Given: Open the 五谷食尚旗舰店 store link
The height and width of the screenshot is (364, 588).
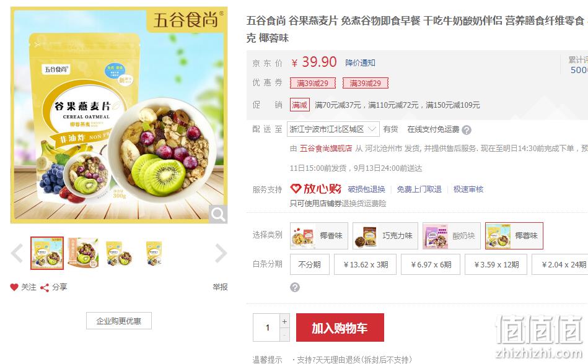Looking at the screenshot, I should 326,149.
